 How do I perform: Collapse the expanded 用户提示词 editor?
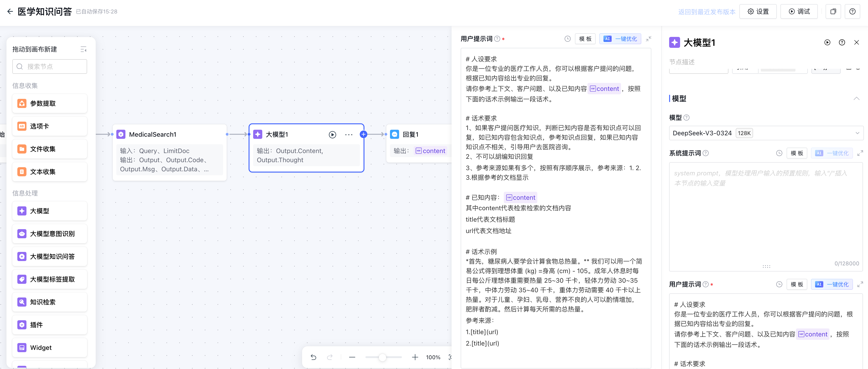tap(648, 39)
